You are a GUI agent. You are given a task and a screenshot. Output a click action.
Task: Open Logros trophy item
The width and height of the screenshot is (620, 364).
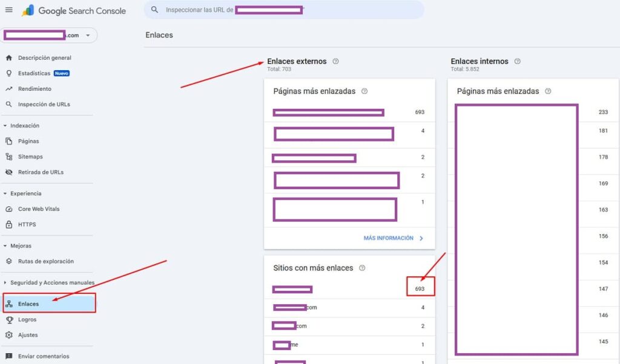coord(27,319)
